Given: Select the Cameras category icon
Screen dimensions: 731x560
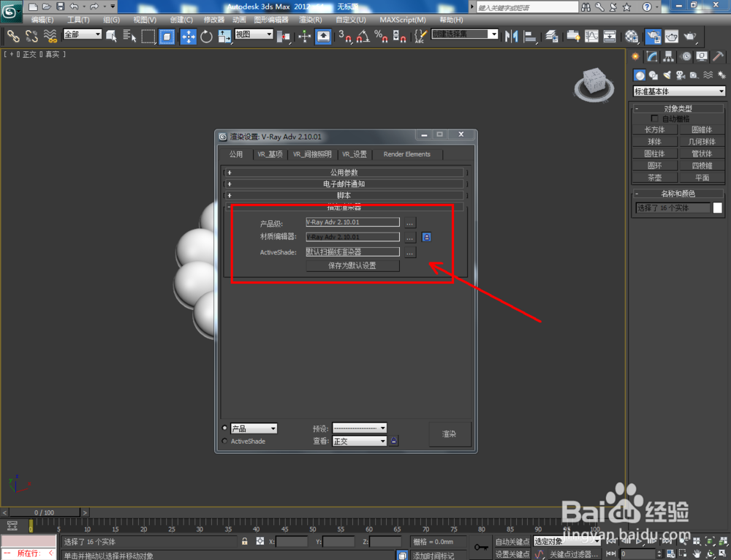Looking at the screenshot, I should (x=681, y=75).
